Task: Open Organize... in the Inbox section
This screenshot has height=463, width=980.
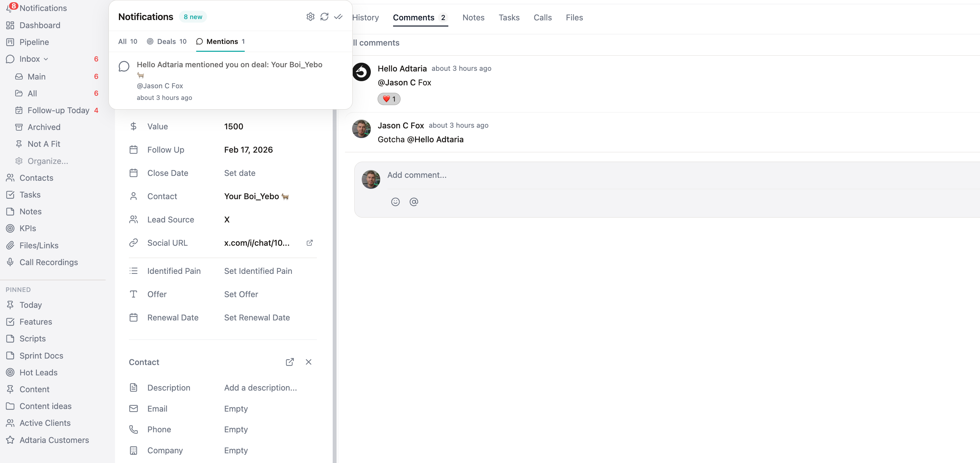Action: coord(47,161)
